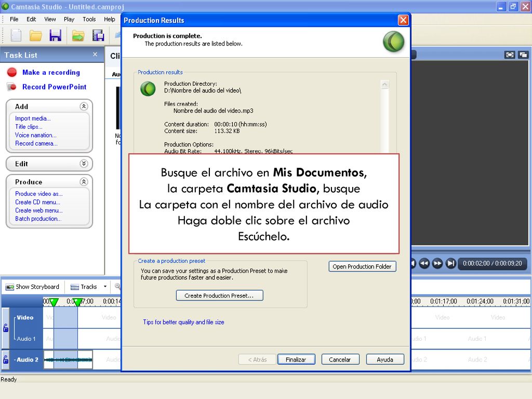Click the Finalizar button

click(296, 360)
